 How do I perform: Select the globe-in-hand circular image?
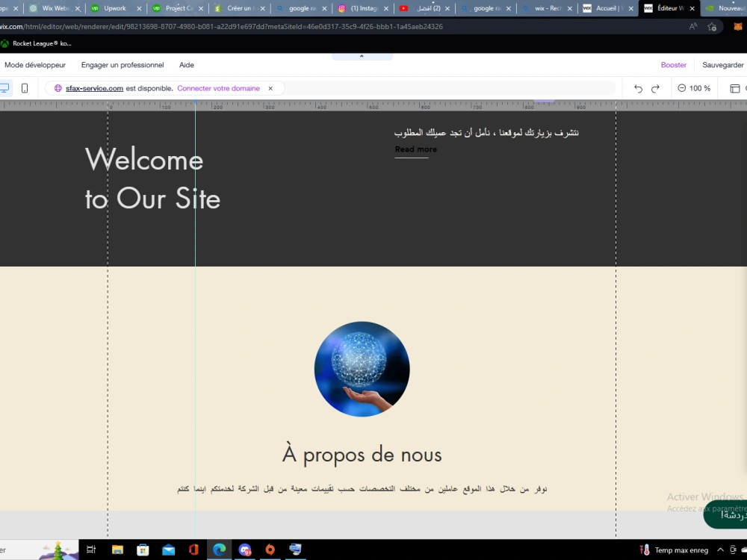point(362,369)
